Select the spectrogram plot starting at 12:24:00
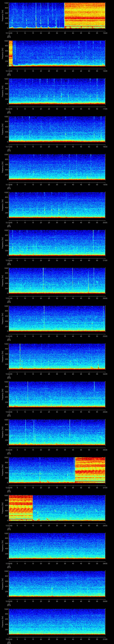The height and width of the screenshot is (644, 114). pos(57,394)
